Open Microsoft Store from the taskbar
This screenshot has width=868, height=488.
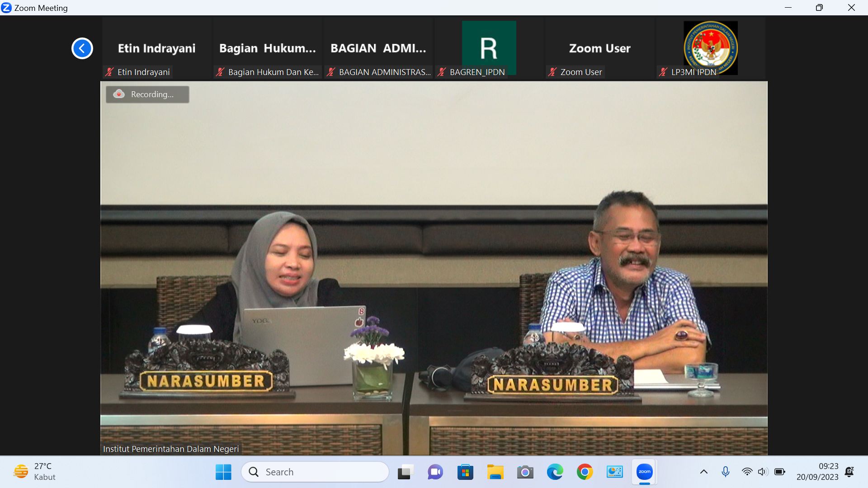click(465, 472)
